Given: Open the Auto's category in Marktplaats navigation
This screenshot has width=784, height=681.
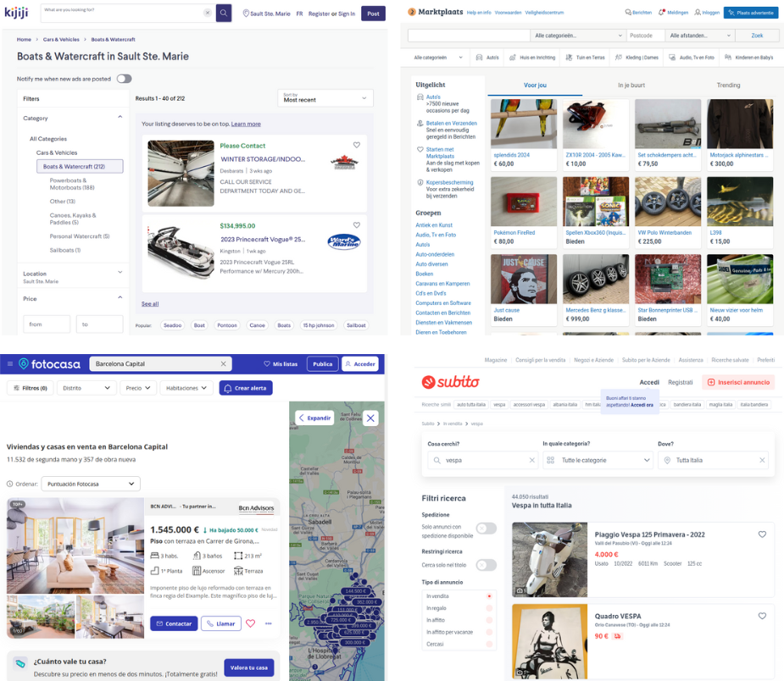Looking at the screenshot, I should tap(487, 58).
